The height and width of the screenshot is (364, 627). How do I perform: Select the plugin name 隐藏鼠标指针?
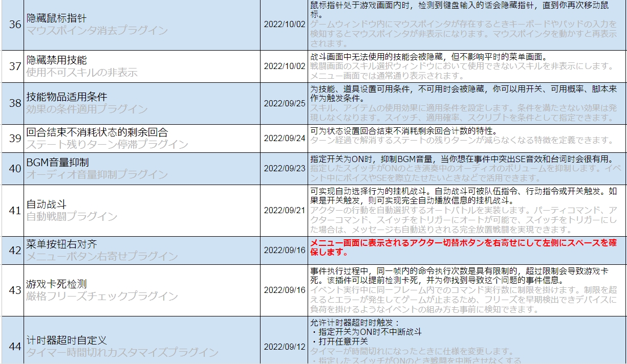click(x=57, y=18)
